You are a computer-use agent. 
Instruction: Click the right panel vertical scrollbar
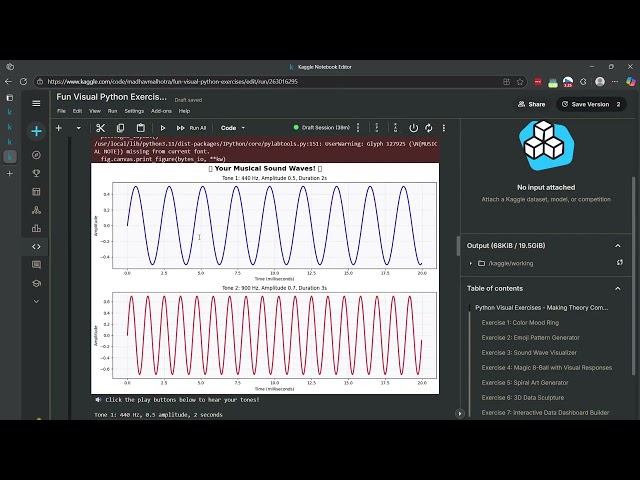[x=633, y=276]
